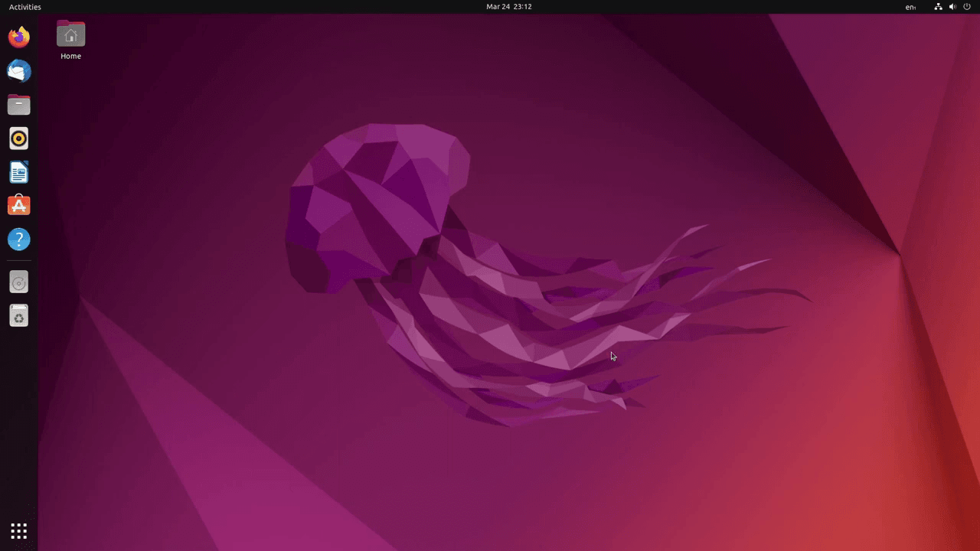Open the system status menu in top-right corner
The width and height of the screenshot is (980, 551).
coord(952,7)
